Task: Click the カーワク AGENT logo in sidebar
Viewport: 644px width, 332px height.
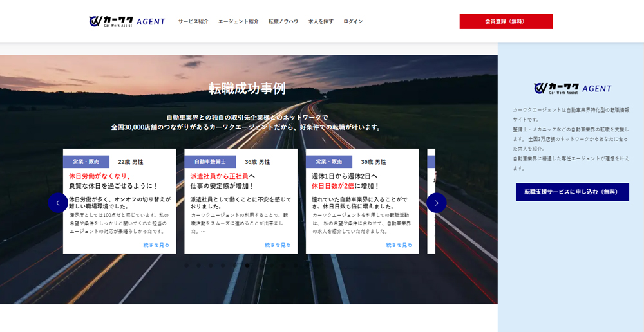Action: point(572,88)
